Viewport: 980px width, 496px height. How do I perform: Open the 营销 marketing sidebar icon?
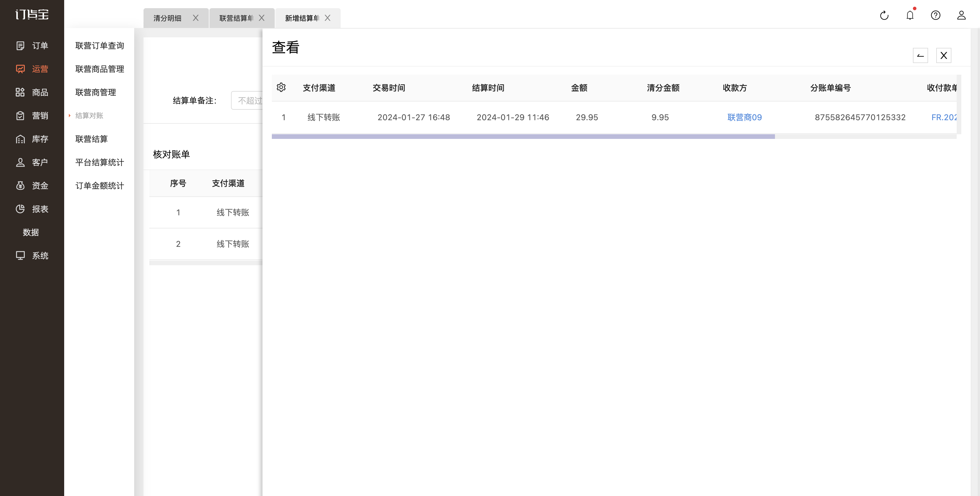20,116
